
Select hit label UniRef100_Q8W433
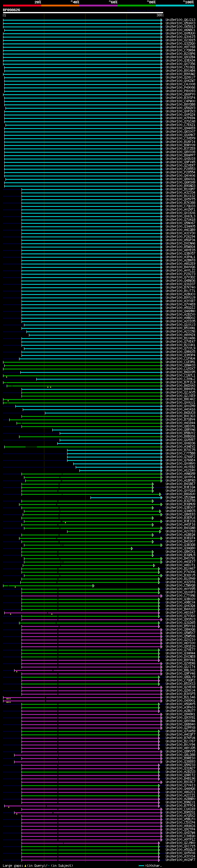click(x=180, y=365)
